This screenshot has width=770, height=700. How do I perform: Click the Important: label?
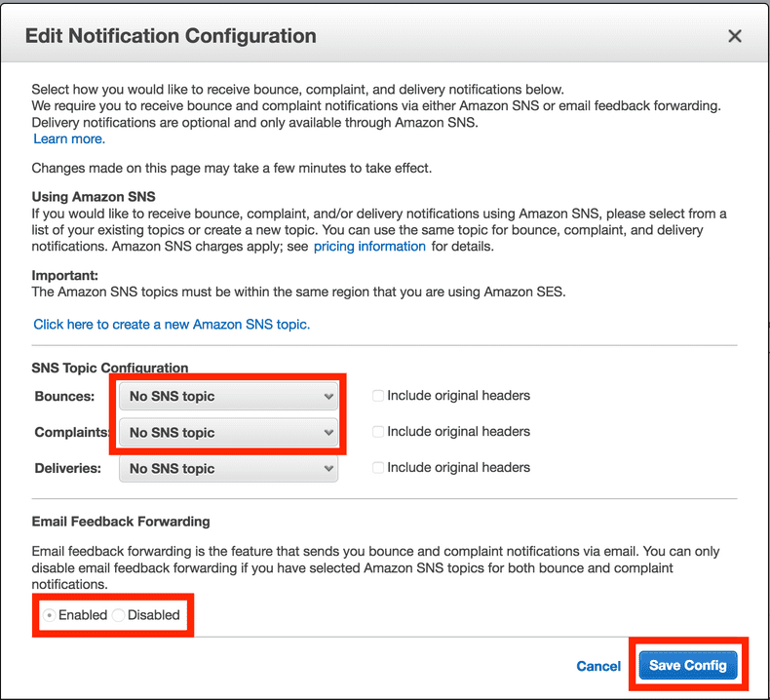(x=65, y=275)
